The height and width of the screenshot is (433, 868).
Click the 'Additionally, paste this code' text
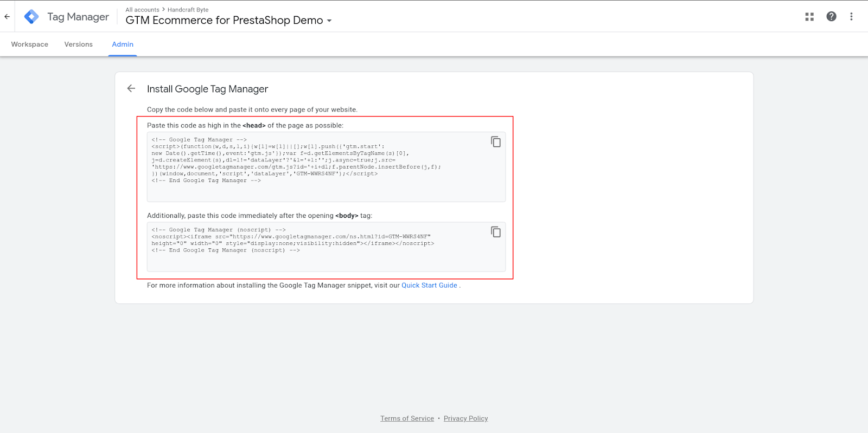pos(259,216)
